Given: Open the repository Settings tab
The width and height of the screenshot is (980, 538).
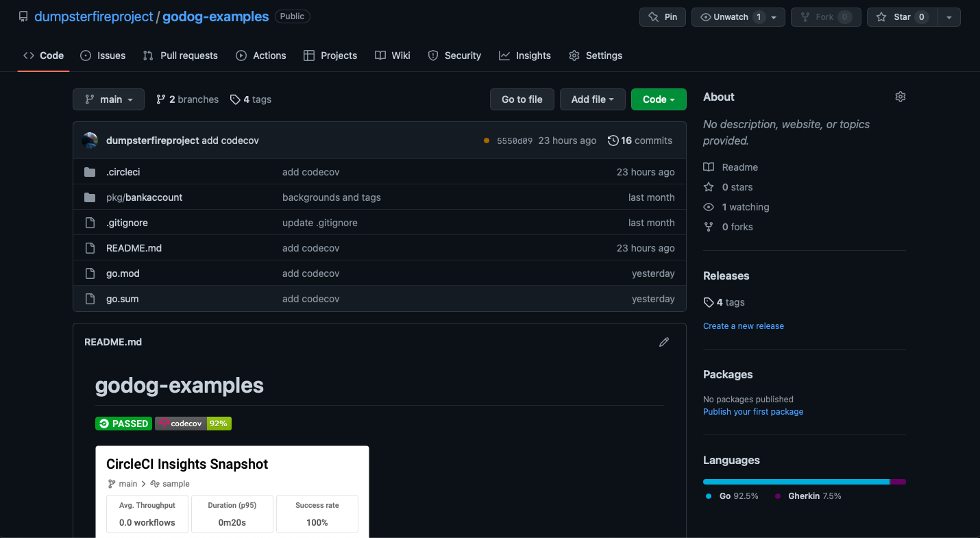Looking at the screenshot, I should [x=596, y=56].
